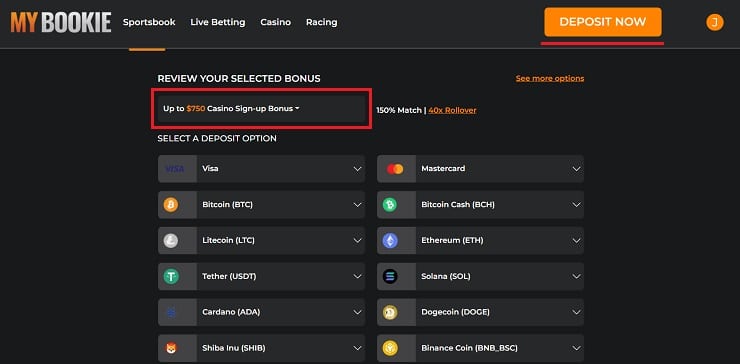Click the DEPOSIT NOW button

click(603, 22)
